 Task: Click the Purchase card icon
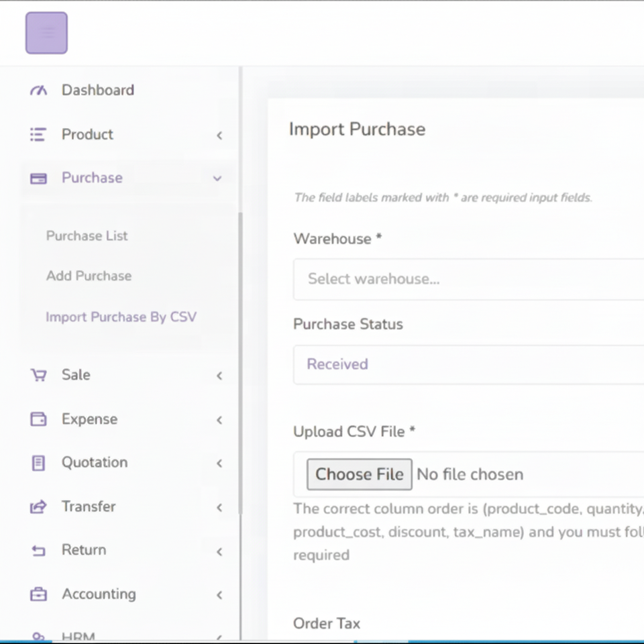point(39,178)
